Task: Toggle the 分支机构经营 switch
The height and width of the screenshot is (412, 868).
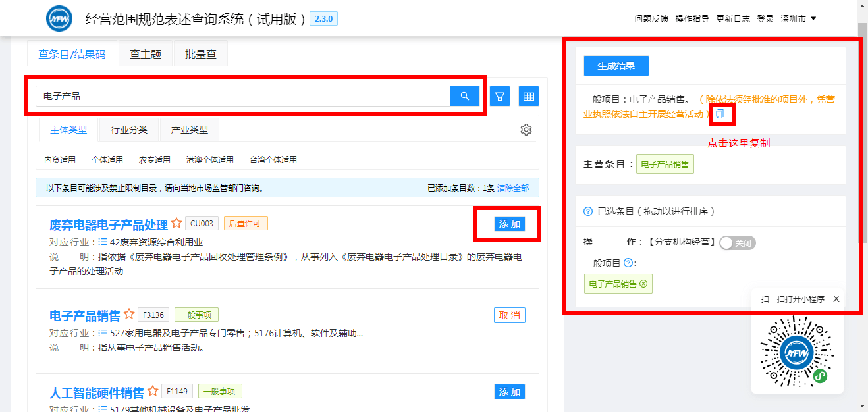Action: point(738,243)
